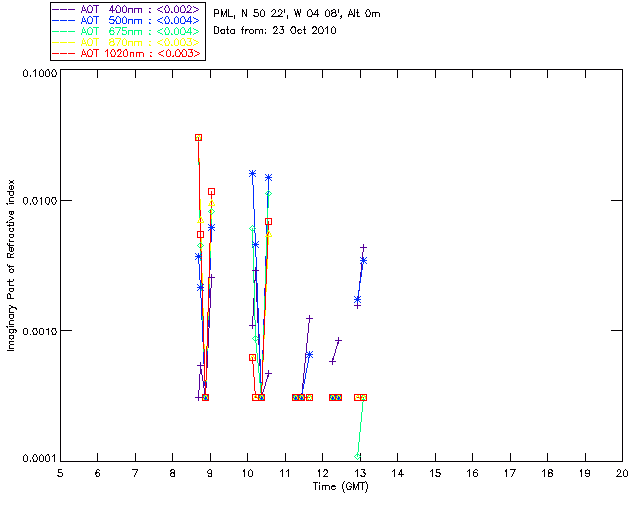
Task: Click the y-axis tick label 0.0100
Action: tap(40, 201)
